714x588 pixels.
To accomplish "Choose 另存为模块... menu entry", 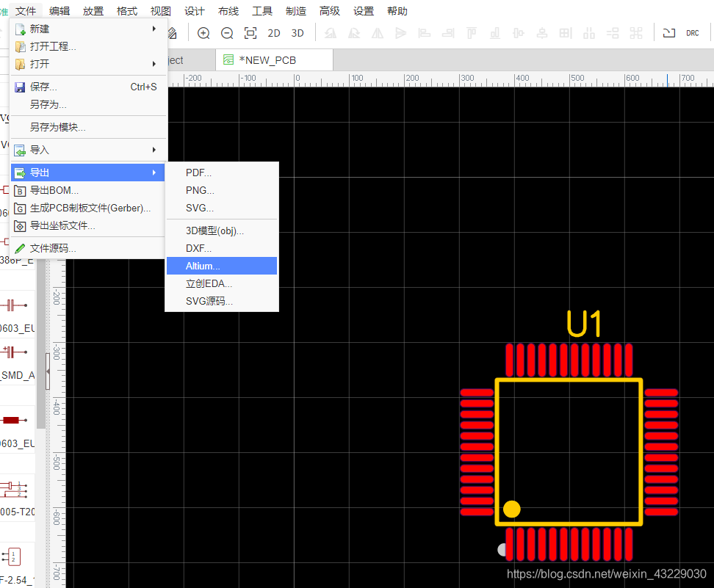I will [x=88, y=127].
